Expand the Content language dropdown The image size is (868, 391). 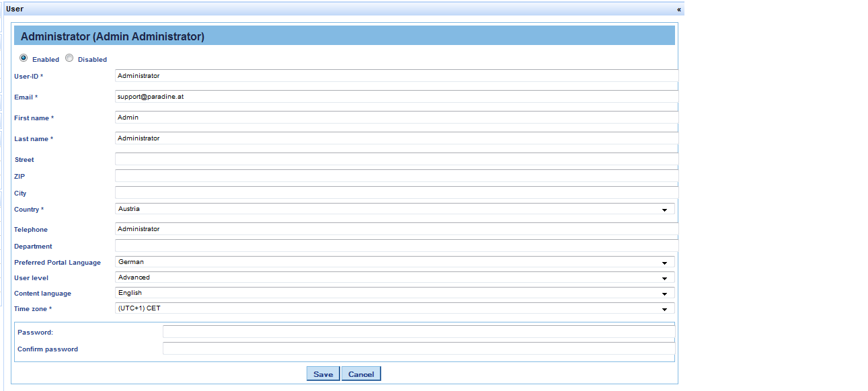[x=395, y=293]
